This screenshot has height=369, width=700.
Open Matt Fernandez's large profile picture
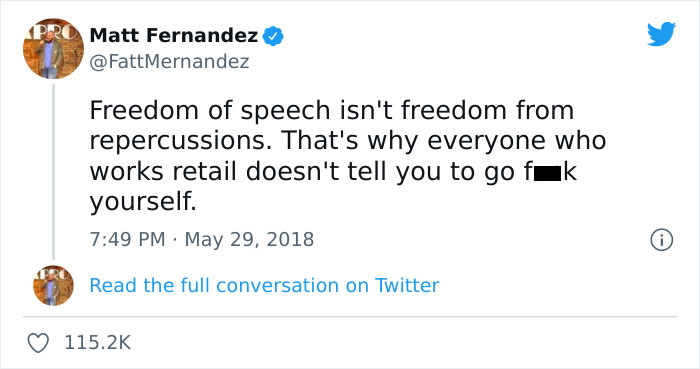(53, 48)
